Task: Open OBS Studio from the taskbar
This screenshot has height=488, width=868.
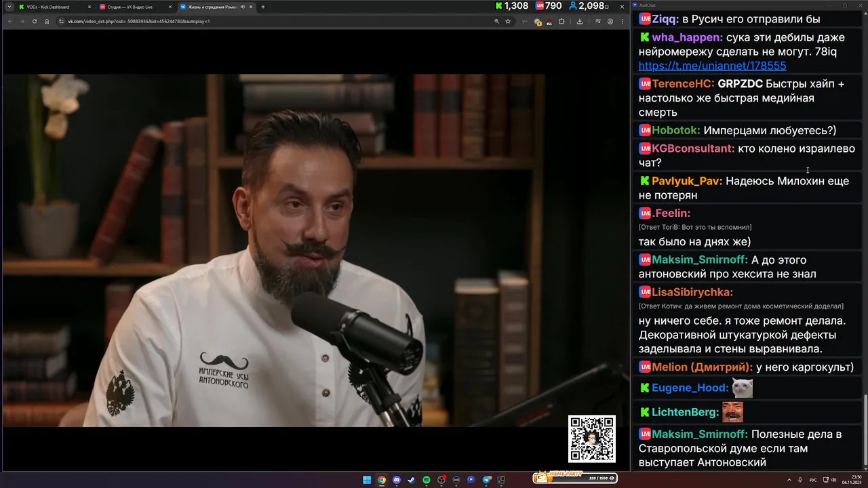Action: click(x=441, y=480)
